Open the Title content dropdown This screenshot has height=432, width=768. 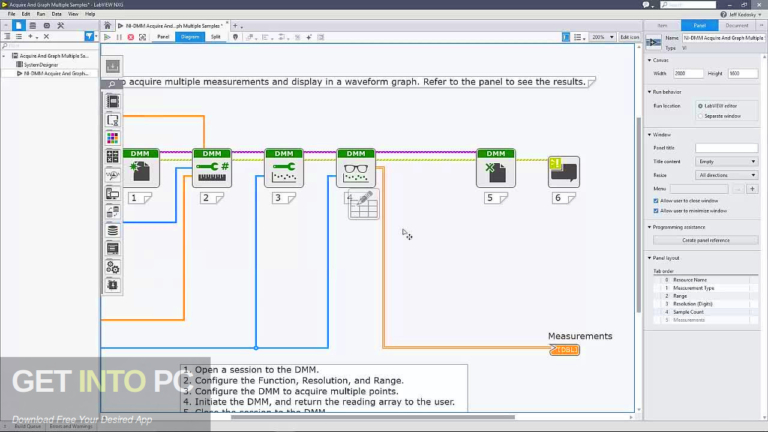pos(726,161)
